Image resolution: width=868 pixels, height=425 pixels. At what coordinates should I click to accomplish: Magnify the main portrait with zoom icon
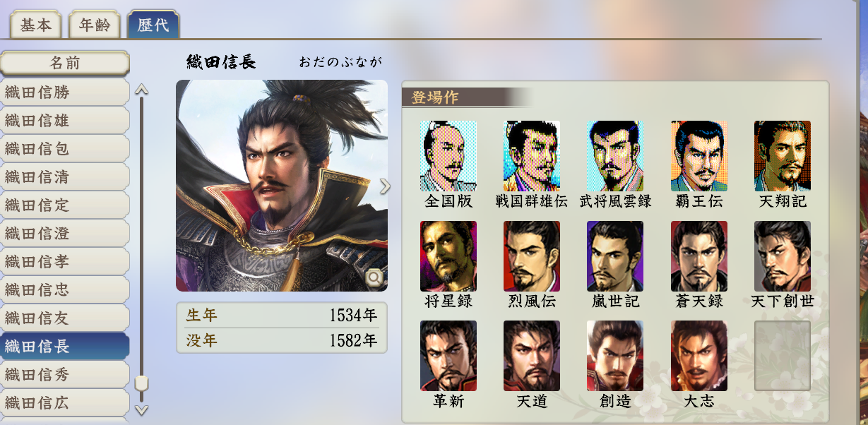pyautogui.click(x=374, y=278)
